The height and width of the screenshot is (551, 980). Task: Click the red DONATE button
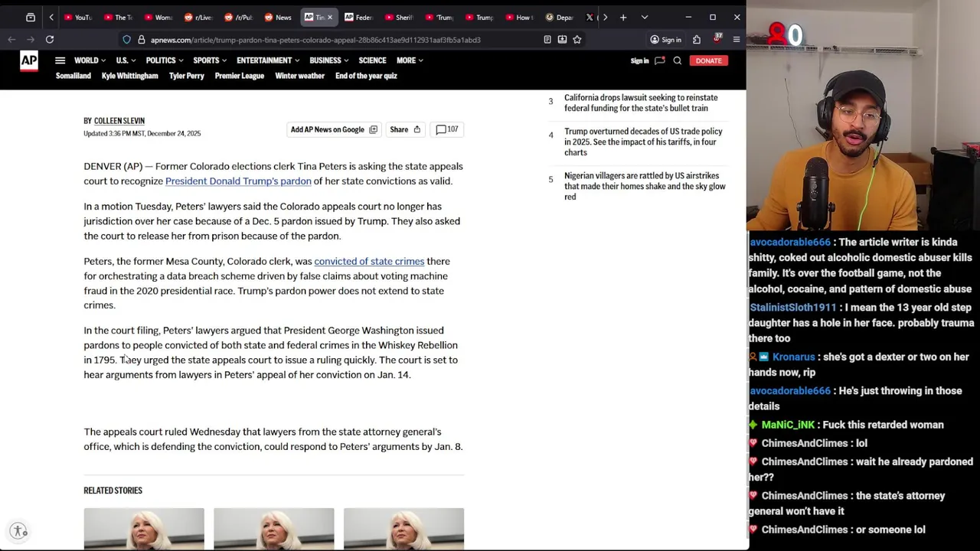(708, 60)
